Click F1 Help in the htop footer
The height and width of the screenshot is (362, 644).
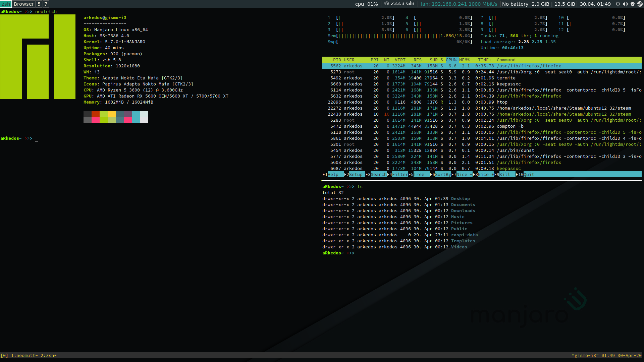click(x=333, y=175)
